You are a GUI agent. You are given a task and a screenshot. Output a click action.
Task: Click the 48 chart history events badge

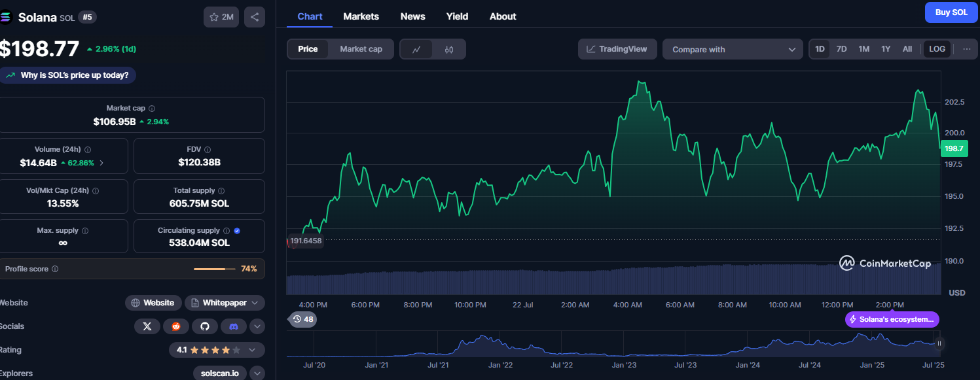point(303,319)
